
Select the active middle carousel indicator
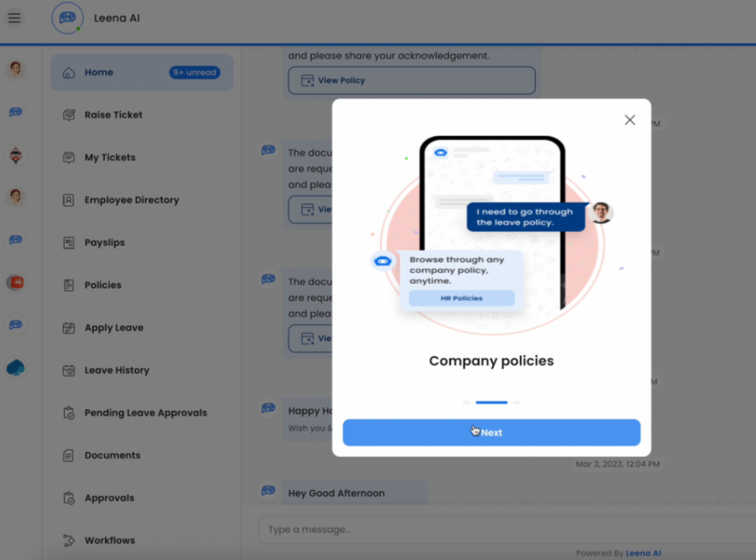[x=491, y=403]
